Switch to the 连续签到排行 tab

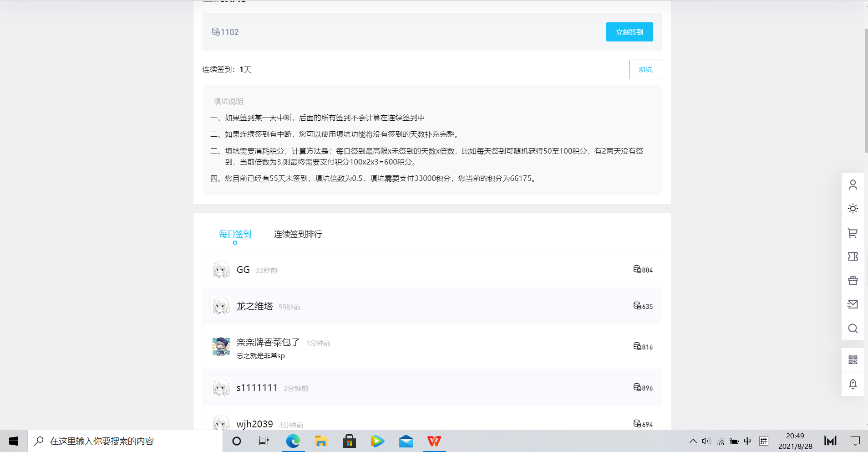point(298,234)
